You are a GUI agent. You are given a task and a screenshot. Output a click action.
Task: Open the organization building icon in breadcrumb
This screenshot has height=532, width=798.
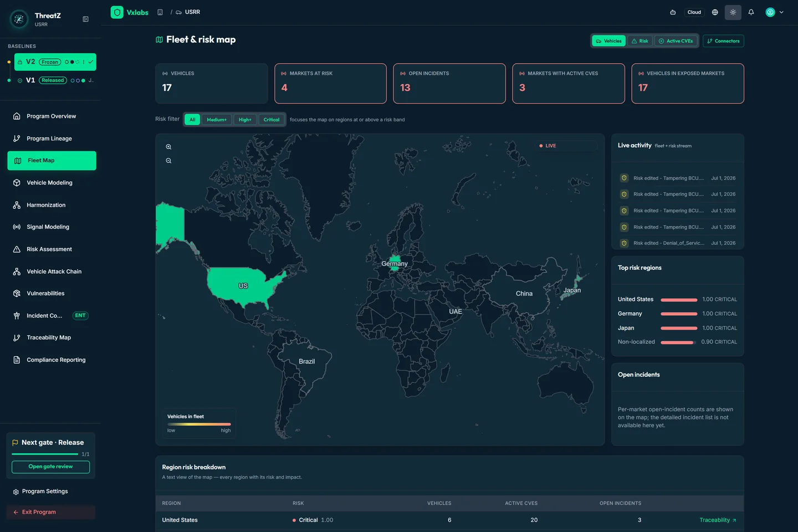point(160,12)
